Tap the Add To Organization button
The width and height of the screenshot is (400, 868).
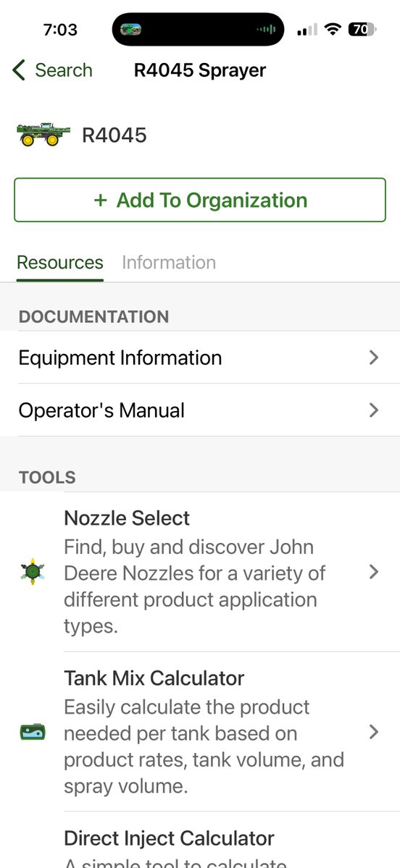tap(200, 200)
